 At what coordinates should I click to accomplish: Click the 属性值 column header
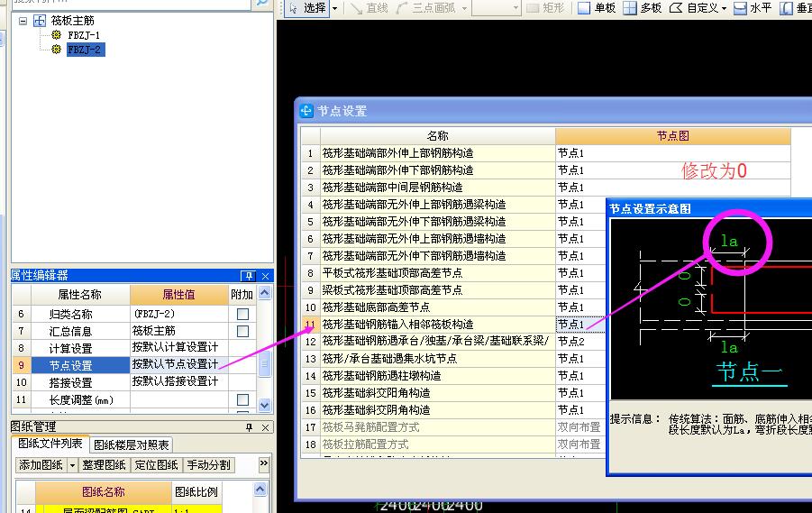click(178, 294)
